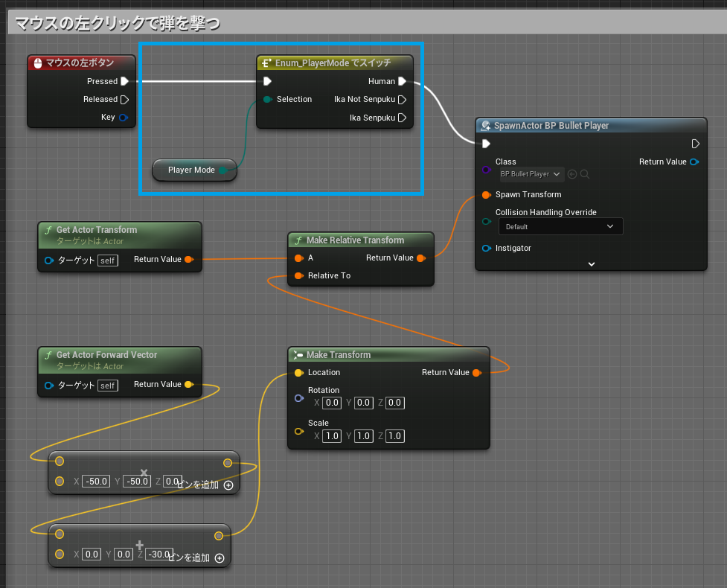Click the Human execution output pin
The width and height of the screenshot is (727, 588).
click(x=402, y=81)
